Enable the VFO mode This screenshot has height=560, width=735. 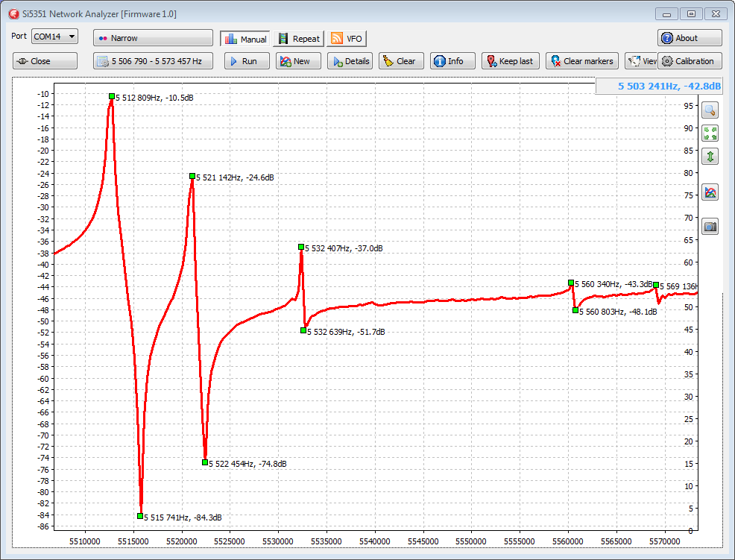[347, 39]
